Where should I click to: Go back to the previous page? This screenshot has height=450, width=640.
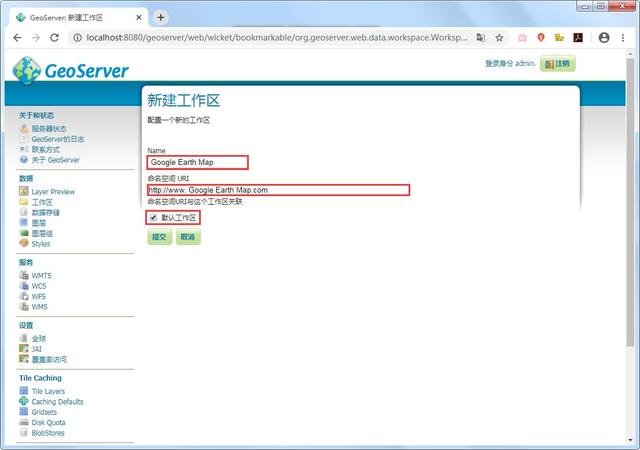pyautogui.click(x=17, y=38)
